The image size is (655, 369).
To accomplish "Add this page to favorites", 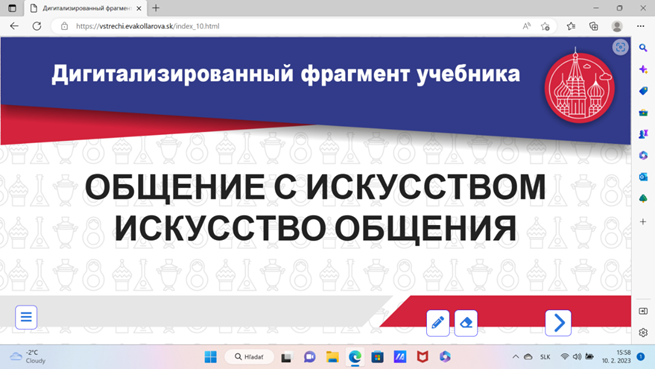I will coord(545,26).
